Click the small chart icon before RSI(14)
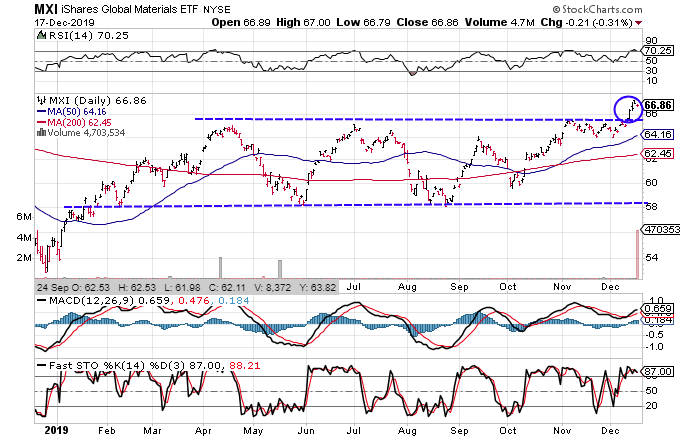The image size is (680, 440). (42, 36)
